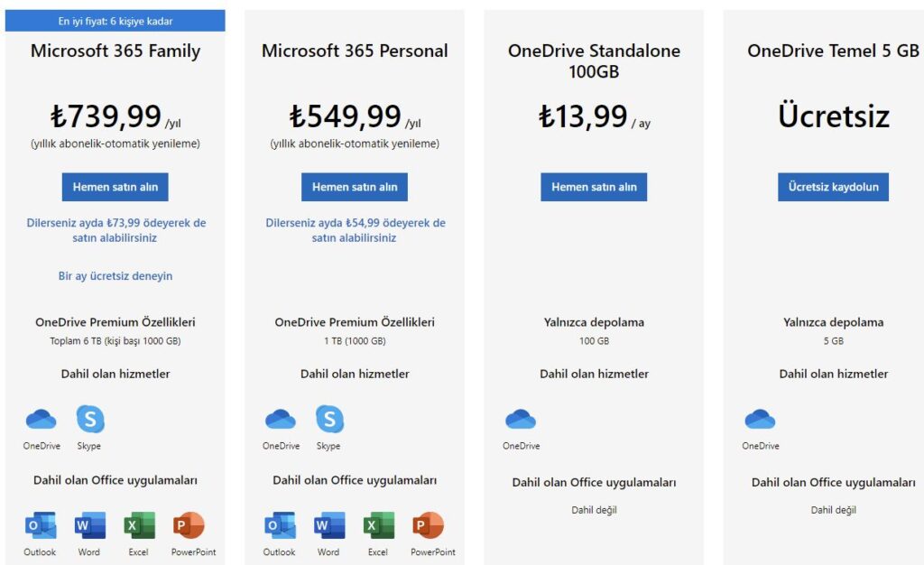Click the PowerPoint icon in Personal plan
Image resolution: width=924 pixels, height=565 pixels.
coord(428,525)
